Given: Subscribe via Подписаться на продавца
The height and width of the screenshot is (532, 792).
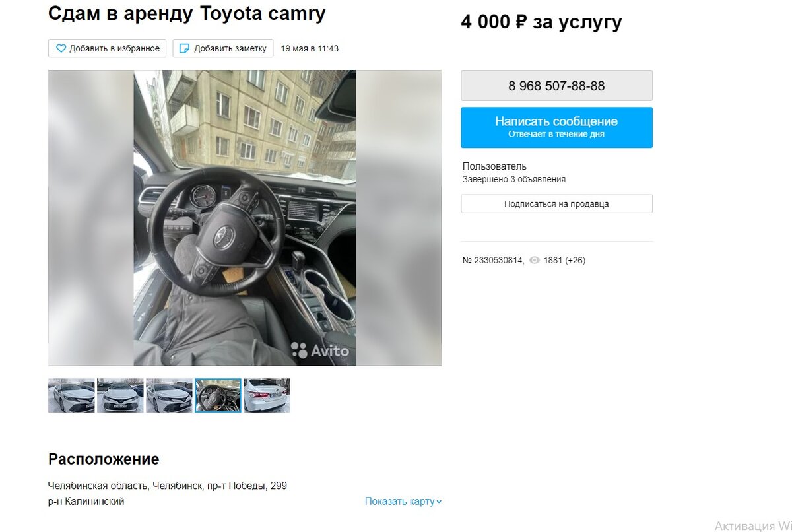Looking at the screenshot, I should point(556,204).
